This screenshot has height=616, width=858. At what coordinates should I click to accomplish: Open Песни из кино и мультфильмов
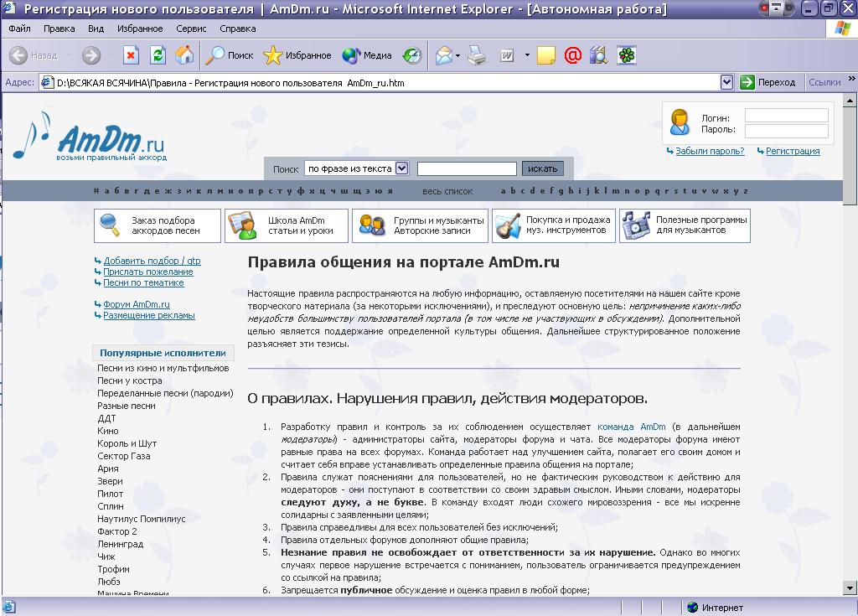(x=163, y=368)
